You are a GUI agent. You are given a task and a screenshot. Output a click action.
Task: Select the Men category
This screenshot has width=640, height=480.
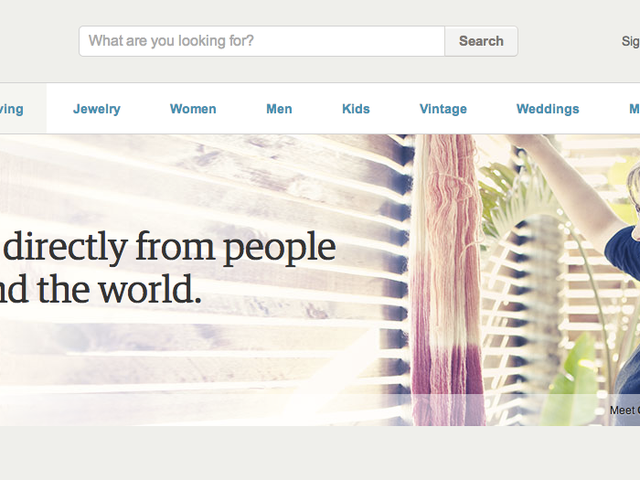[279, 109]
